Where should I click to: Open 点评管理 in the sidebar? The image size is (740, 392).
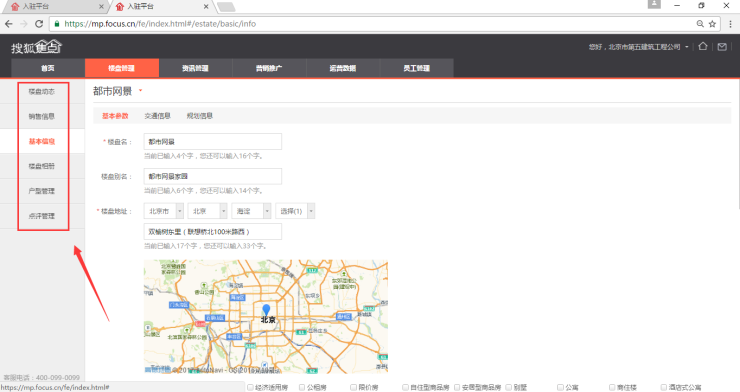pos(42,216)
